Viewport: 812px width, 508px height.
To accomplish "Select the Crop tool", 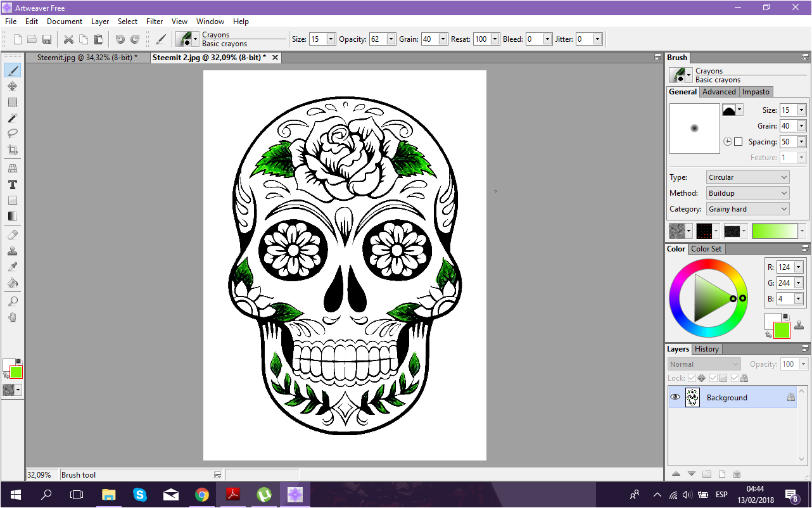I will pyautogui.click(x=12, y=150).
